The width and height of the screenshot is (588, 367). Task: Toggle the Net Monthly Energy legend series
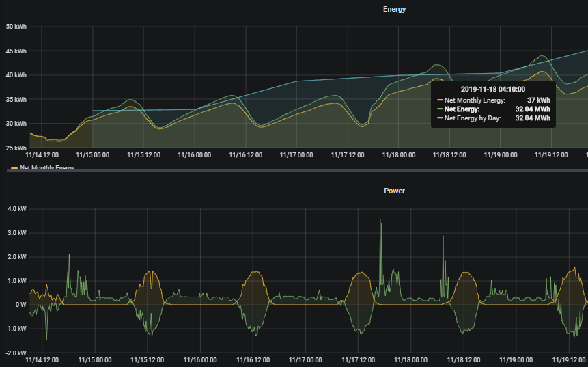(x=46, y=167)
